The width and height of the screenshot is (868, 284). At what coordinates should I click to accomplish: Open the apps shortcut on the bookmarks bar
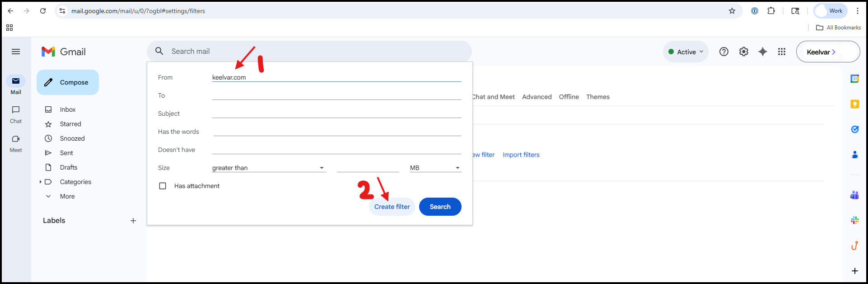pos(9,28)
